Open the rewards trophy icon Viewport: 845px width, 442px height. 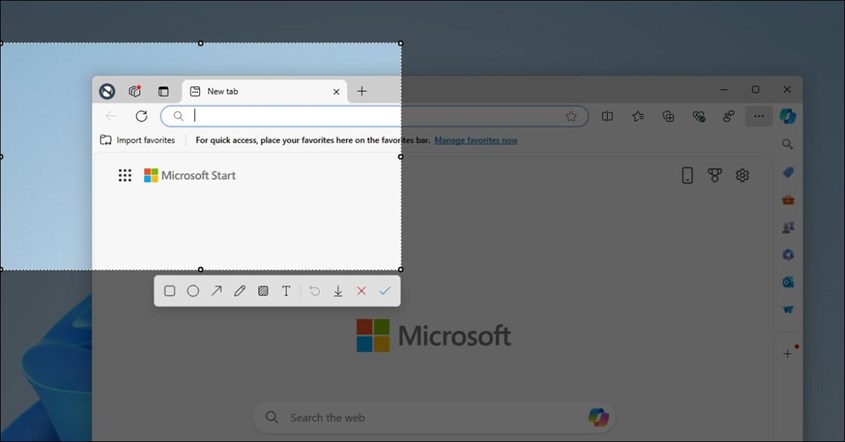(715, 175)
